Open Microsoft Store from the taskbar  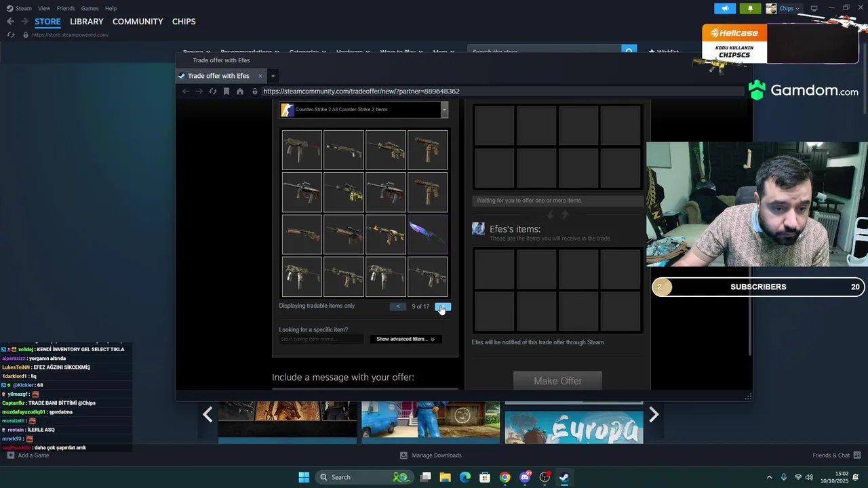coord(485,477)
